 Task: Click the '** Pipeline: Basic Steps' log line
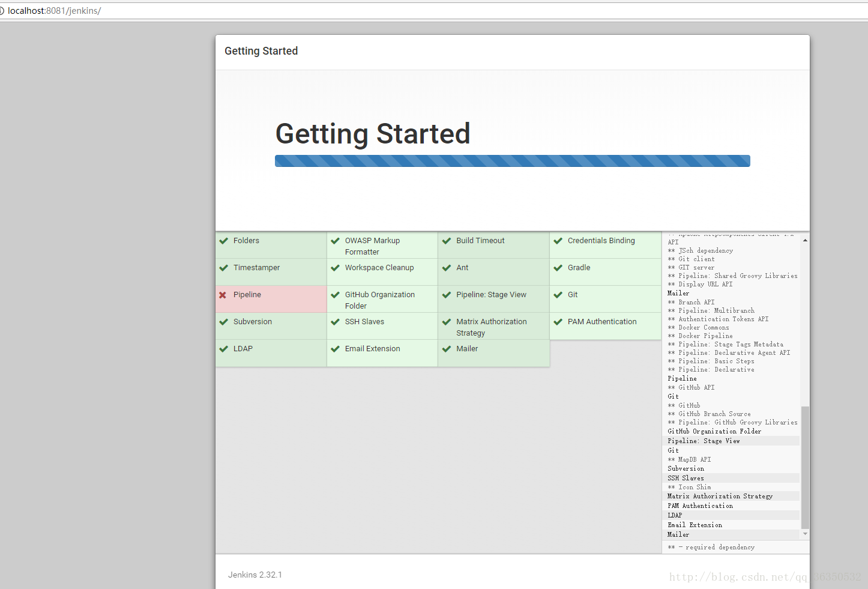[x=711, y=361]
